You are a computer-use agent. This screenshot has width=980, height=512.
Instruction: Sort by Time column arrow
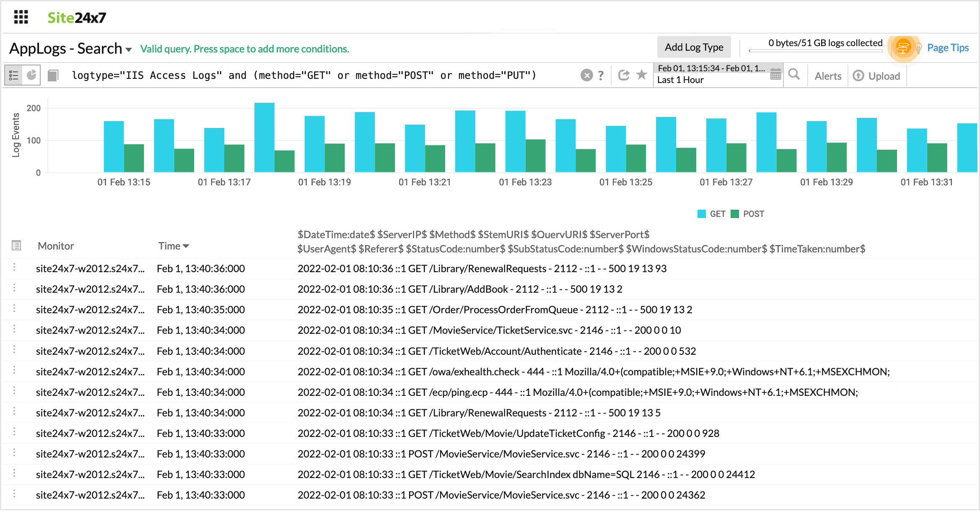[186, 246]
